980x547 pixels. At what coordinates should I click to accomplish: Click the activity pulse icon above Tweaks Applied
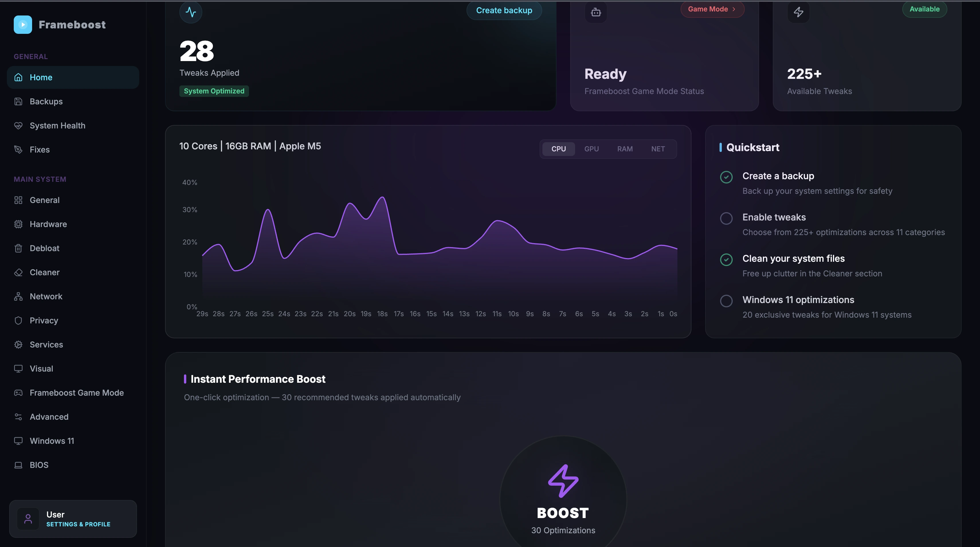(x=191, y=12)
